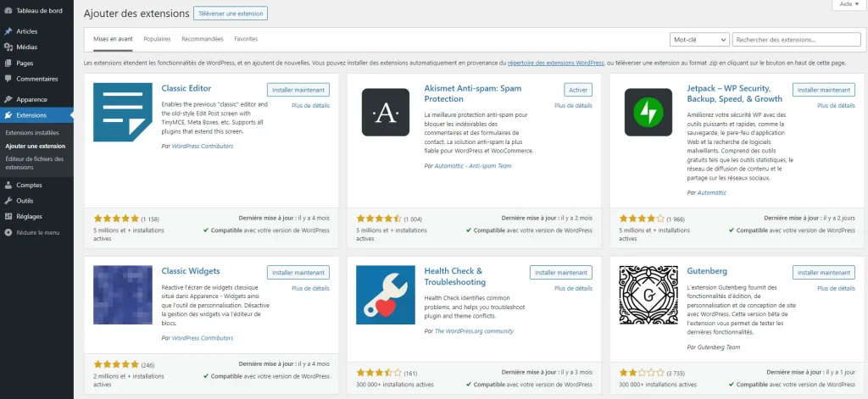Click the Health Check wrench-heart thumbnail

point(386,295)
